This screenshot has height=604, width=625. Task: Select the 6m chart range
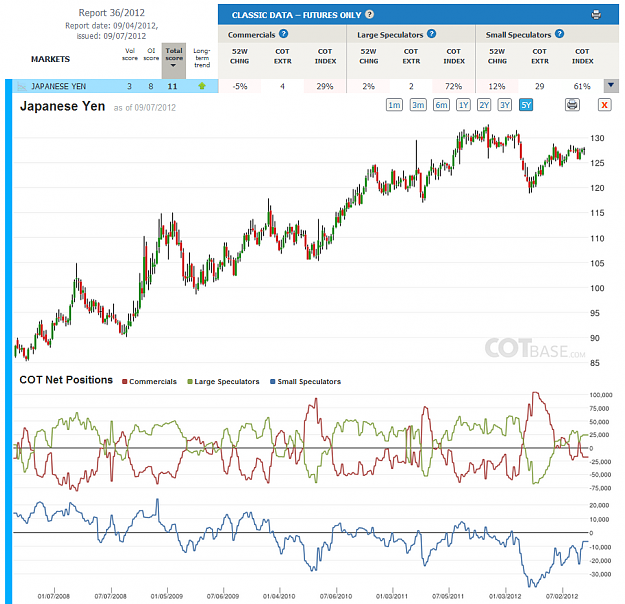point(441,105)
